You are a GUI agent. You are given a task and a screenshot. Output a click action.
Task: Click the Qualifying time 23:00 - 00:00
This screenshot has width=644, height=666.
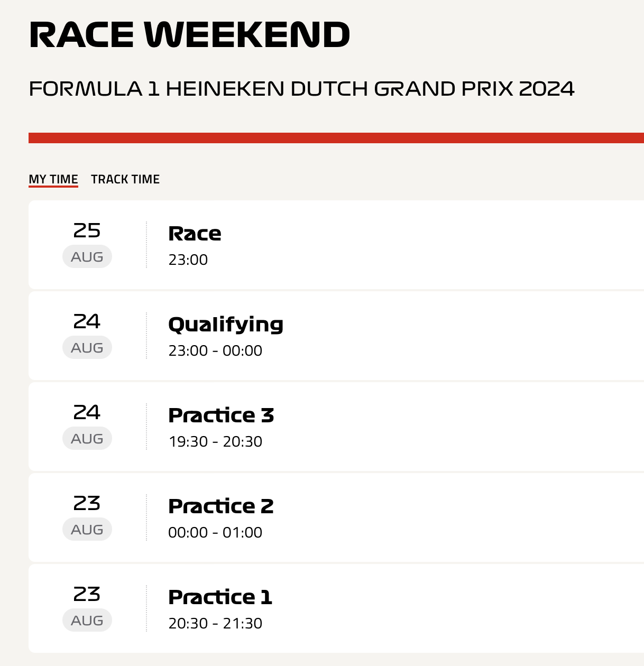pos(215,350)
